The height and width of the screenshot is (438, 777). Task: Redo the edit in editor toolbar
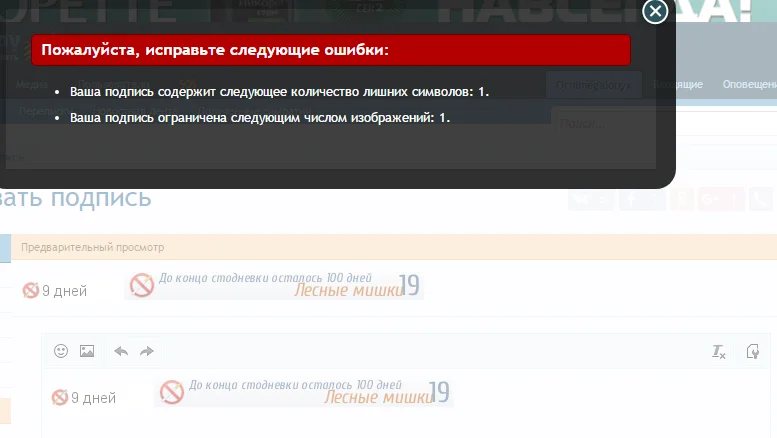[x=147, y=351]
